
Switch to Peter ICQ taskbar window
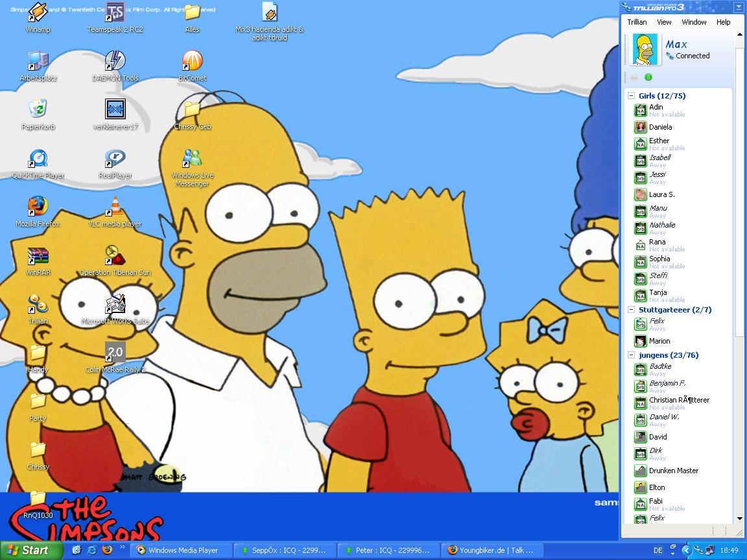390,550
